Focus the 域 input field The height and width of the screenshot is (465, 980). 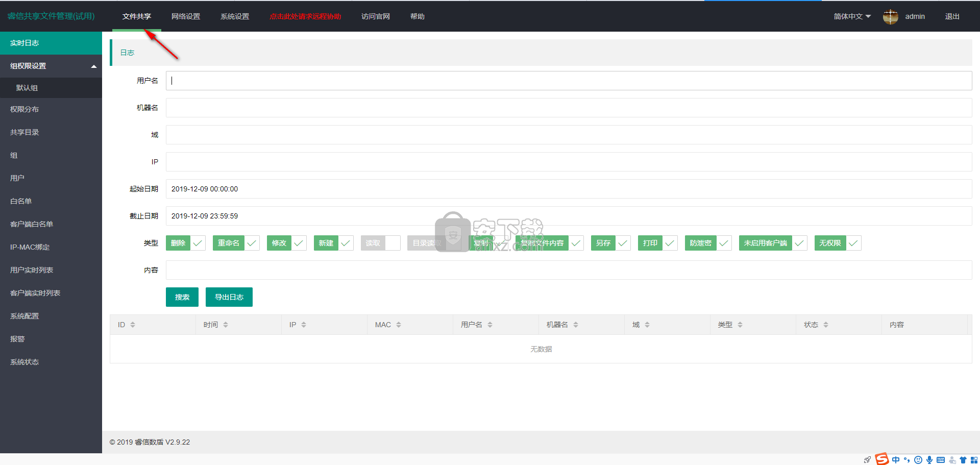coord(569,135)
